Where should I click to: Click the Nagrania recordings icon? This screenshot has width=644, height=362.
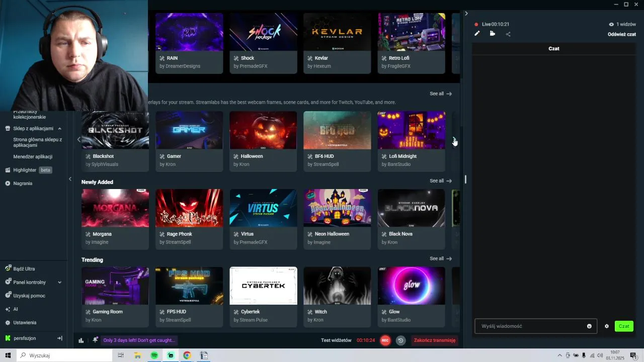click(8, 184)
